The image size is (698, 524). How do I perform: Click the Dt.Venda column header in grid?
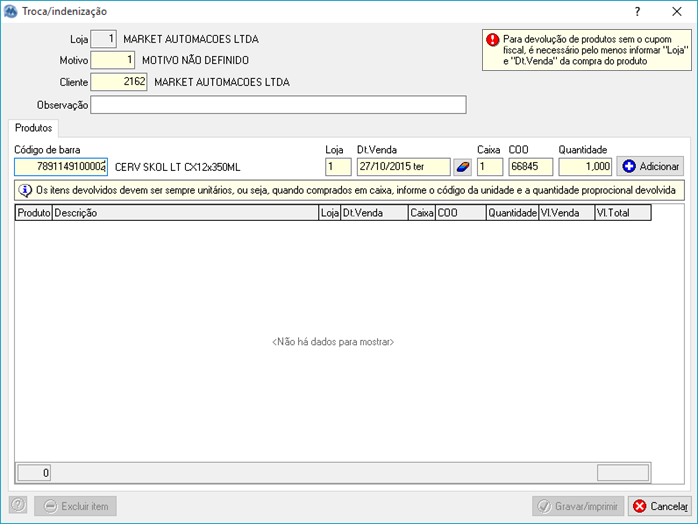coord(374,213)
